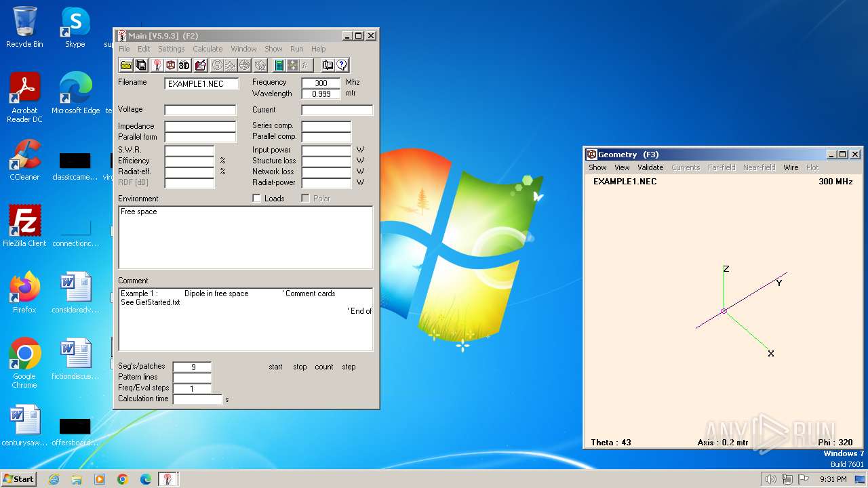Open the Validate menu in Geometry window

click(x=650, y=167)
